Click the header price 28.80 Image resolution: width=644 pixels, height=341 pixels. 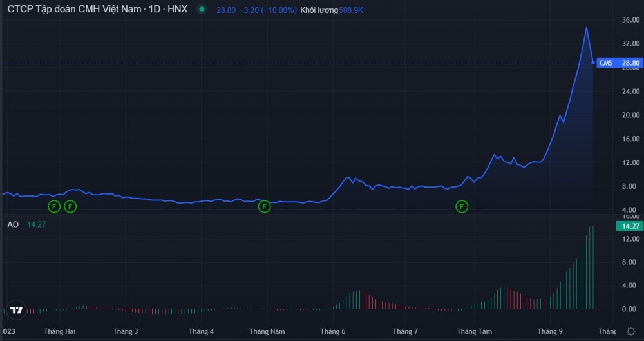tap(226, 10)
